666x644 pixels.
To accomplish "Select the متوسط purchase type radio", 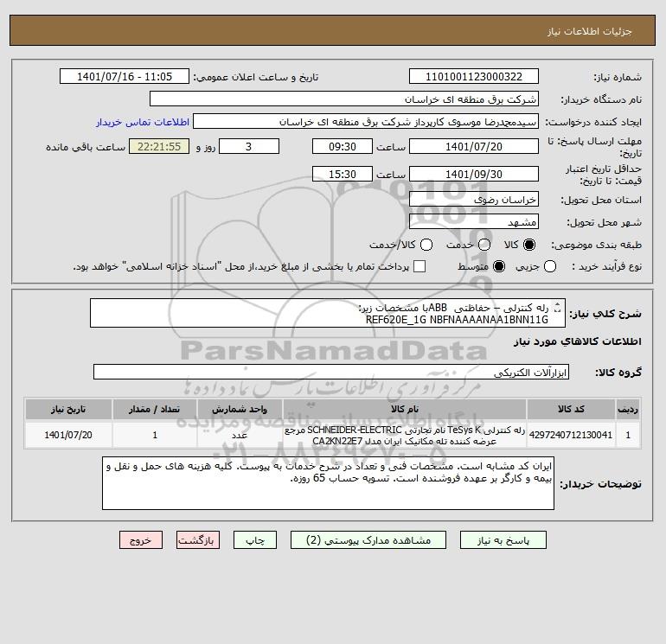I will [499, 266].
